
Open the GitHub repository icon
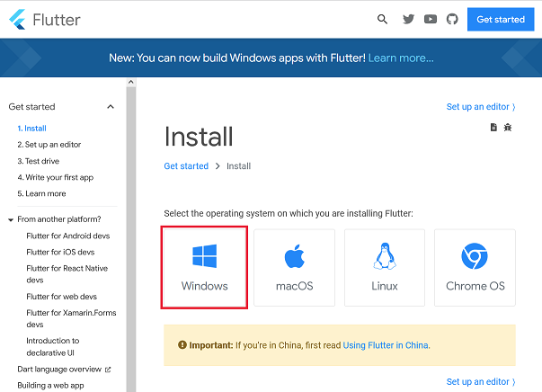point(452,19)
